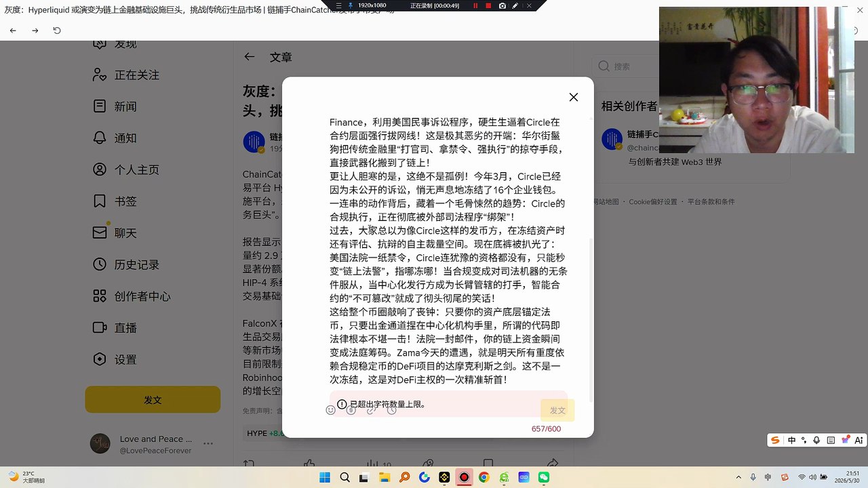This screenshot has height=488, width=868.
Task: Click the browser forward arrow
Action: click(35, 30)
